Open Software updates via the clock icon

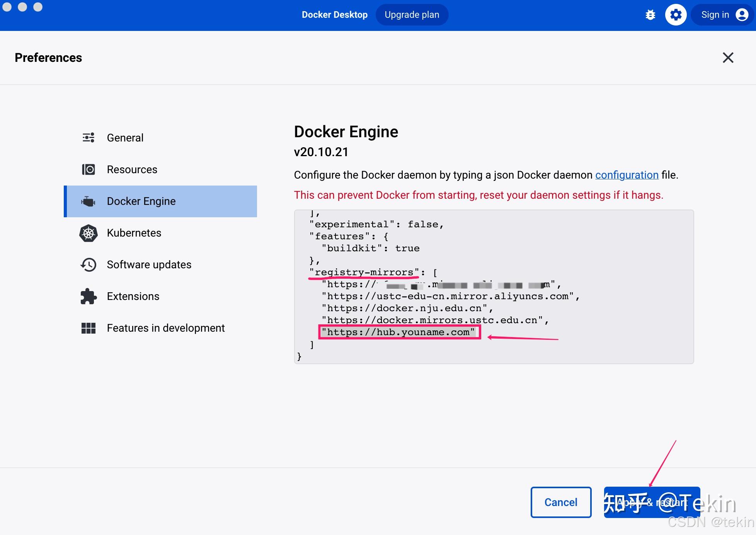coord(88,264)
